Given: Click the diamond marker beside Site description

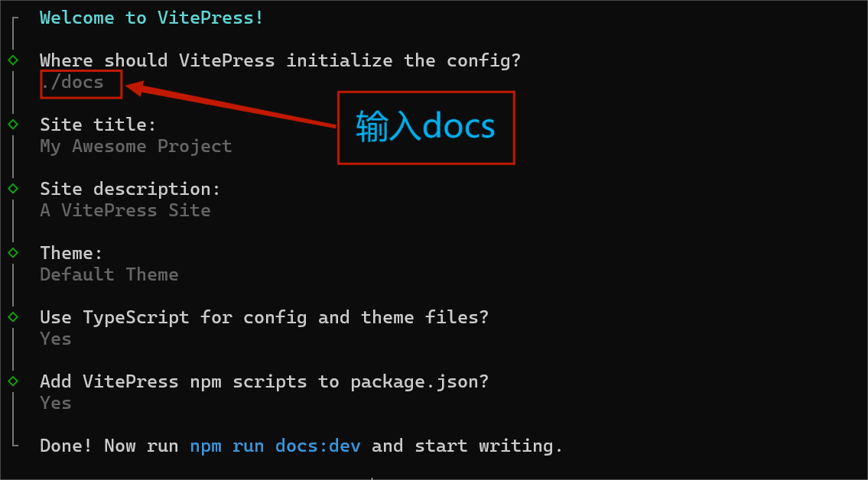Looking at the screenshot, I should point(13,188).
